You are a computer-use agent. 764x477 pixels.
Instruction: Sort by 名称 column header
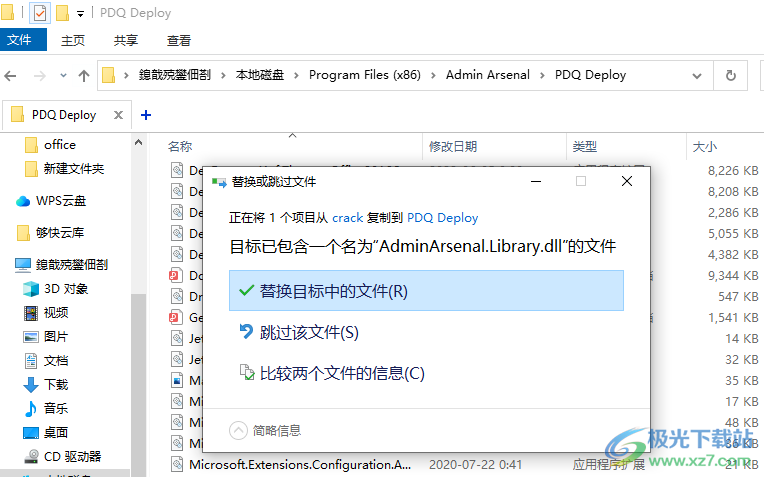pos(180,146)
